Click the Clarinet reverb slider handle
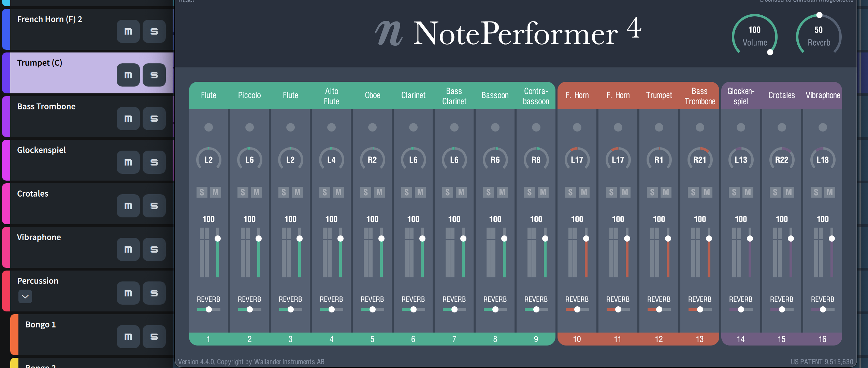This screenshot has width=868, height=368. (x=413, y=309)
